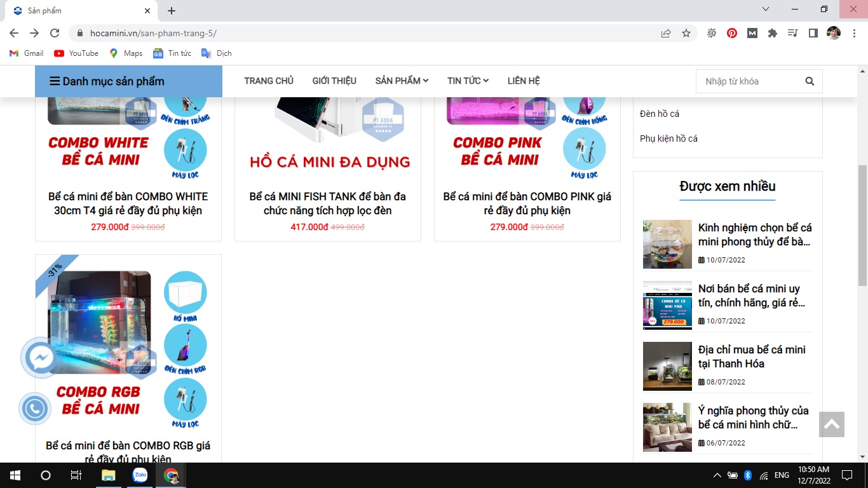868x488 pixels.
Task: Click the floating phone call icon
Action: (x=35, y=409)
